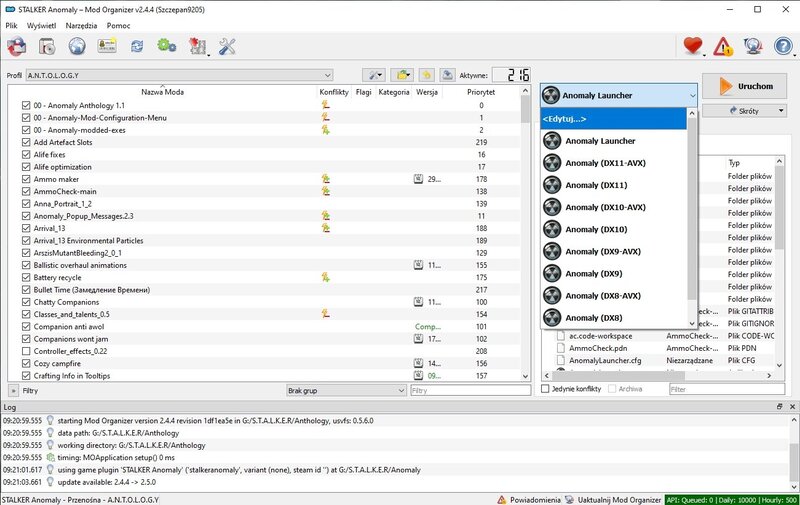
Task: Expand the A.N.T.O.L.O.G.Y profile dropdown
Action: coord(180,75)
